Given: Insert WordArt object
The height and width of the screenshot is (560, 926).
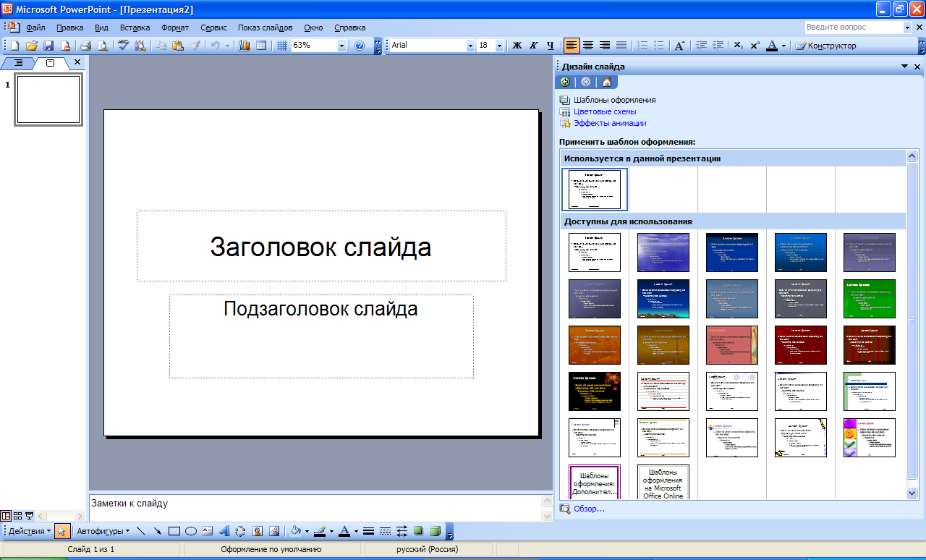Looking at the screenshot, I should tap(224, 531).
